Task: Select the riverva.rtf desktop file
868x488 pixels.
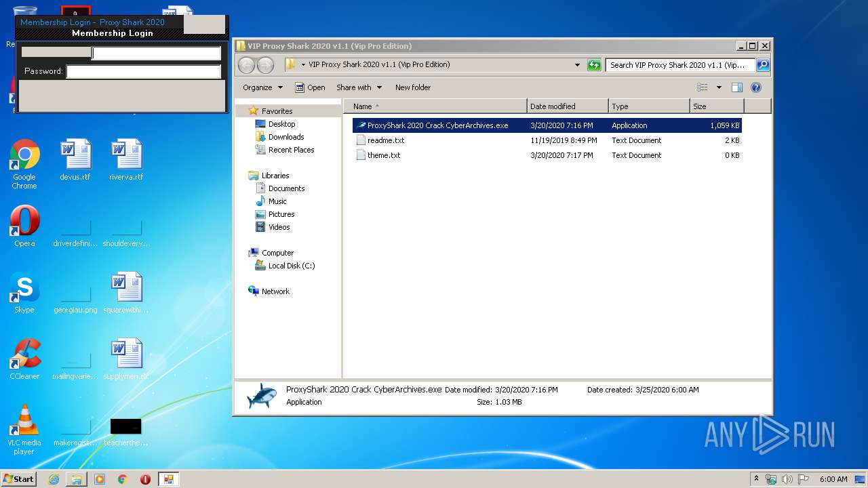Action: 127,160
